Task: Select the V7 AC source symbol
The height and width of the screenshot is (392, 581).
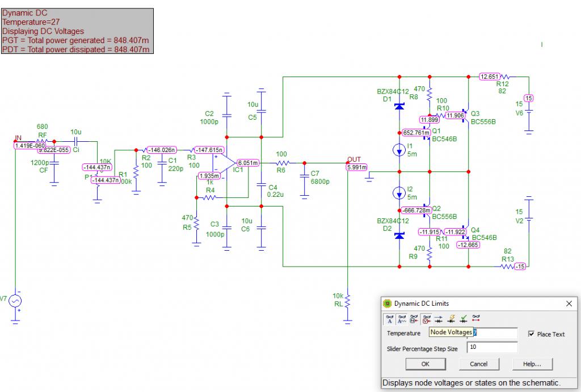Action: 15,301
